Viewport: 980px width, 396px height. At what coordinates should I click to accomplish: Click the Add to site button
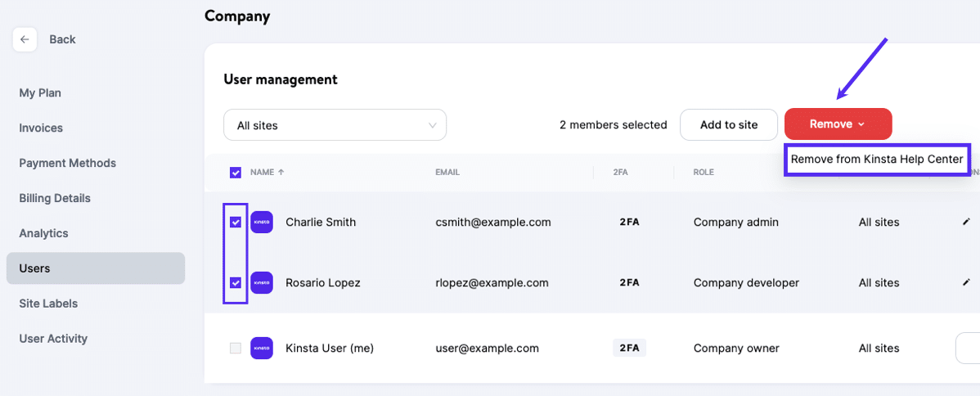[728, 124]
